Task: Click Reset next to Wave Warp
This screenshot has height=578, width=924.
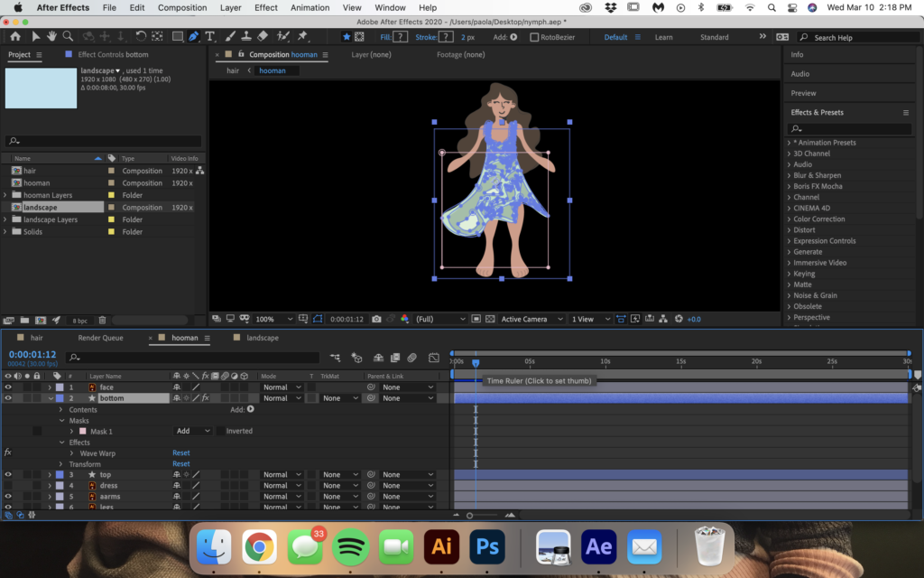Action: pos(181,453)
